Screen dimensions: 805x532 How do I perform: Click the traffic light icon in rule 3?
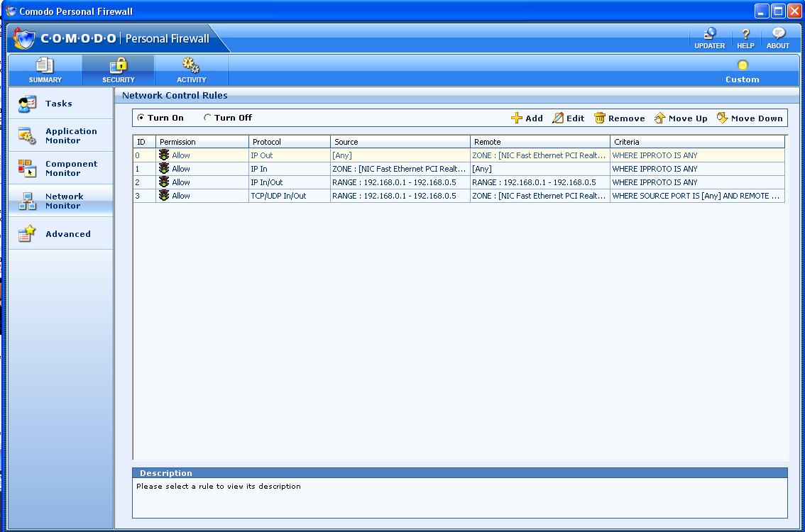[x=164, y=196]
